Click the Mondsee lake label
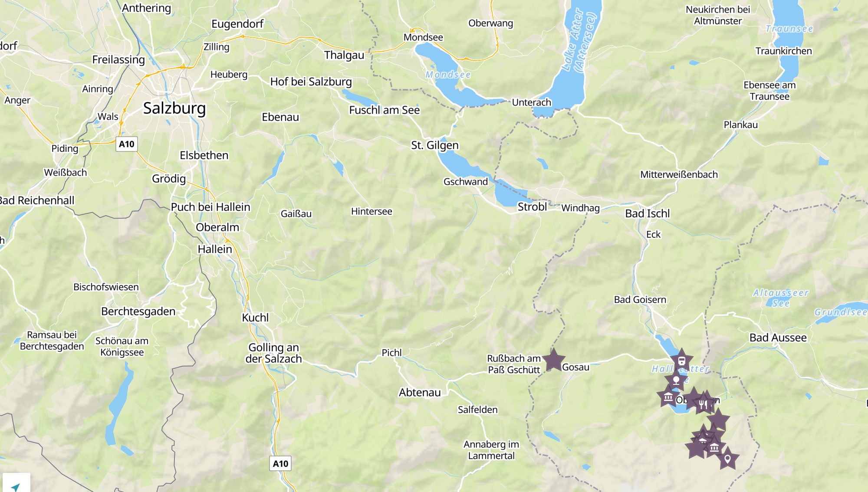The width and height of the screenshot is (868, 492). point(448,75)
